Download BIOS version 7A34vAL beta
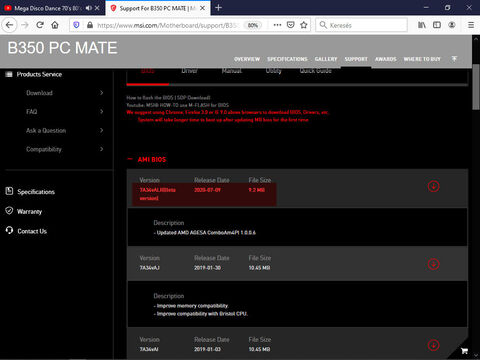Image resolution: width=480 pixels, height=360 pixels. [433, 186]
